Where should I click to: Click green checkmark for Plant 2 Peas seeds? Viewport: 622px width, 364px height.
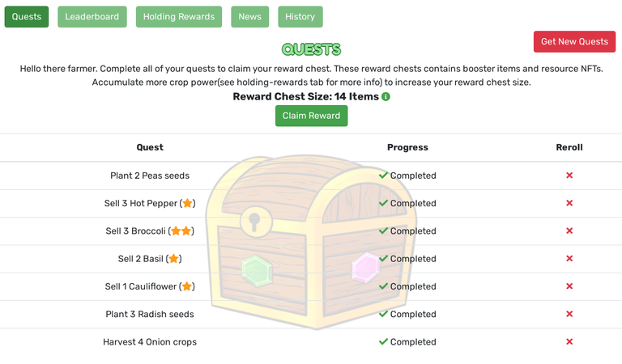point(383,175)
